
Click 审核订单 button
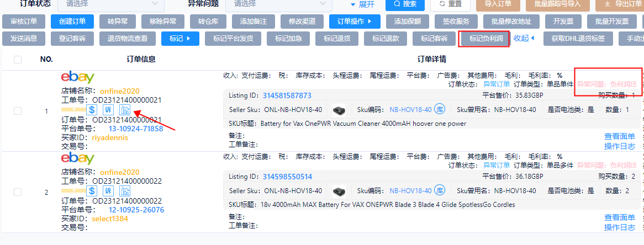[23, 22]
